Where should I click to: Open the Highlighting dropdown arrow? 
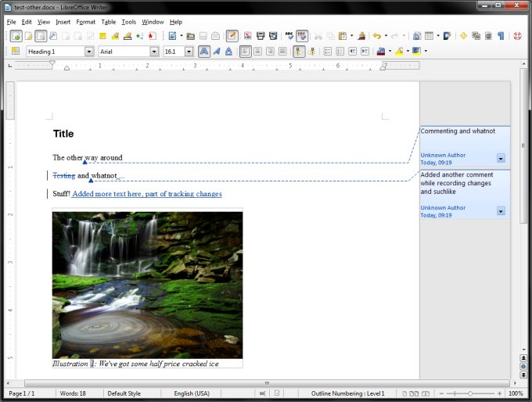tap(408, 51)
